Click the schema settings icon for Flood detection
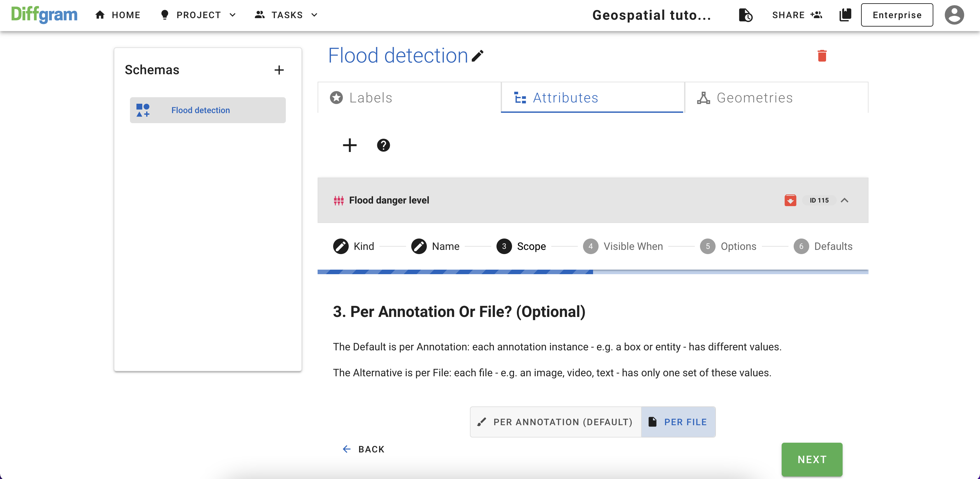The height and width of the screenshot is (479, 980). [x=143, y=110]
